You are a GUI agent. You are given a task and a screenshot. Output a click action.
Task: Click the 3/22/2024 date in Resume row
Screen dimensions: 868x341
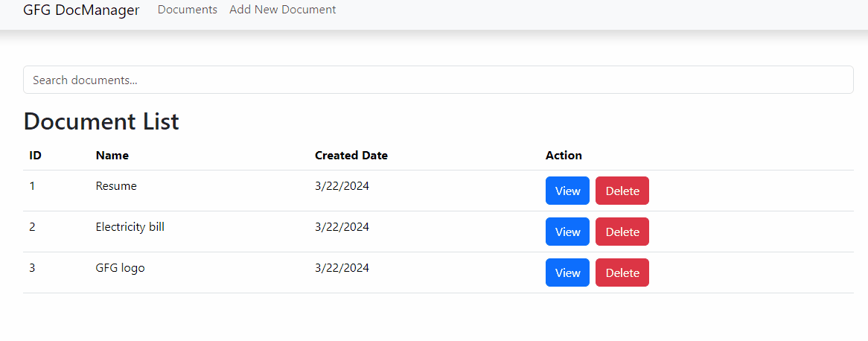pos(342,186)
